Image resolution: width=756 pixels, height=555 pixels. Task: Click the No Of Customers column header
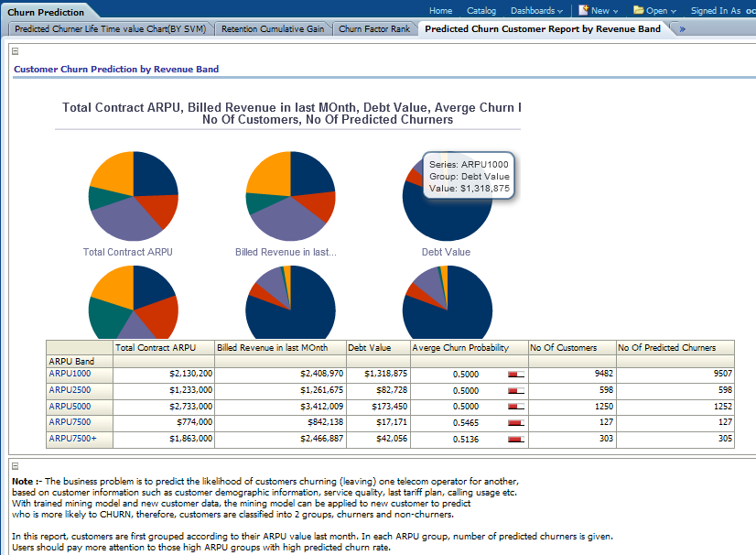pos(572,347)
